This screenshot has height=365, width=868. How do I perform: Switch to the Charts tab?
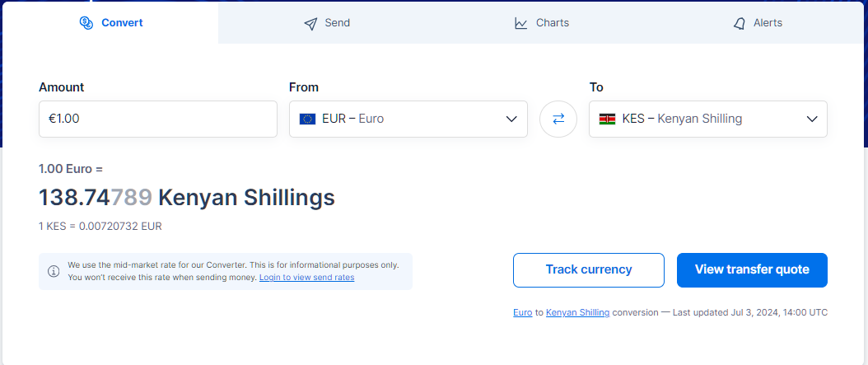tap(542, 23)
